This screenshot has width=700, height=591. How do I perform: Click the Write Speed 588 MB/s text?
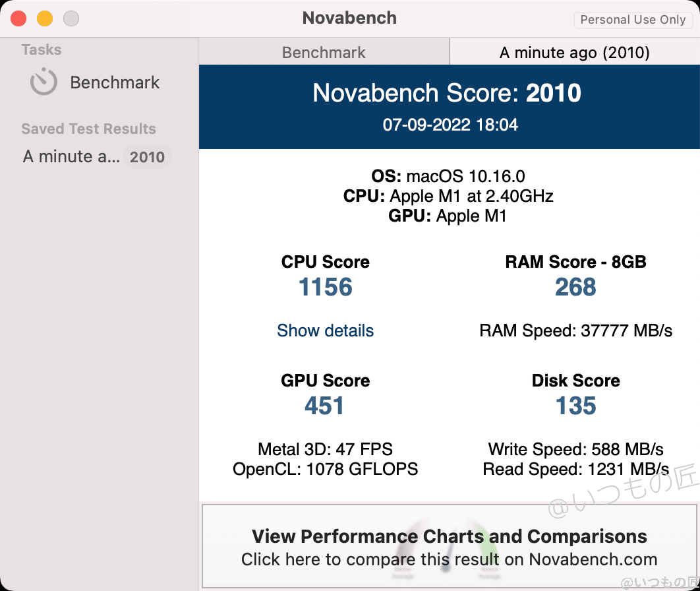(575, 450)
